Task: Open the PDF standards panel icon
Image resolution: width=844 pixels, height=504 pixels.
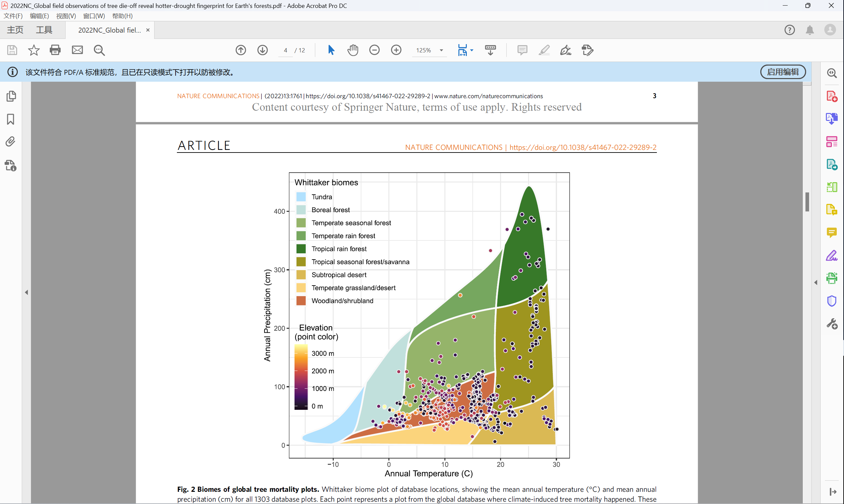Action: coord(11,165)
